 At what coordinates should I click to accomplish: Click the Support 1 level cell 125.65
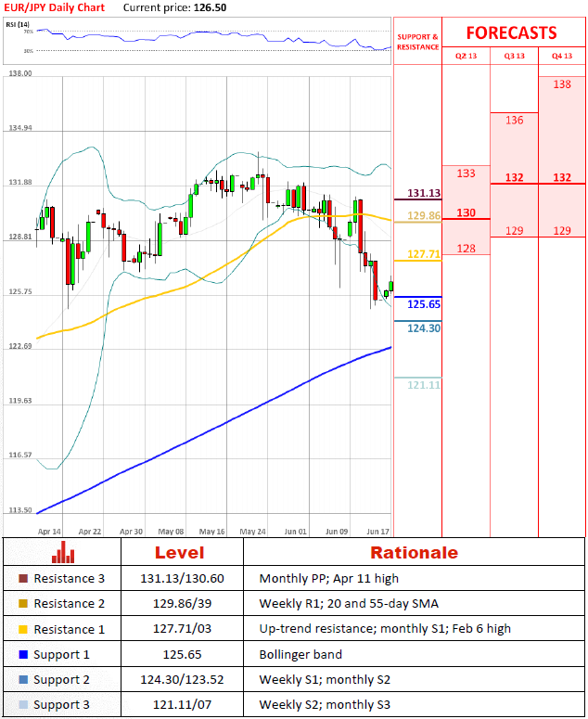[x=182, y=654]
